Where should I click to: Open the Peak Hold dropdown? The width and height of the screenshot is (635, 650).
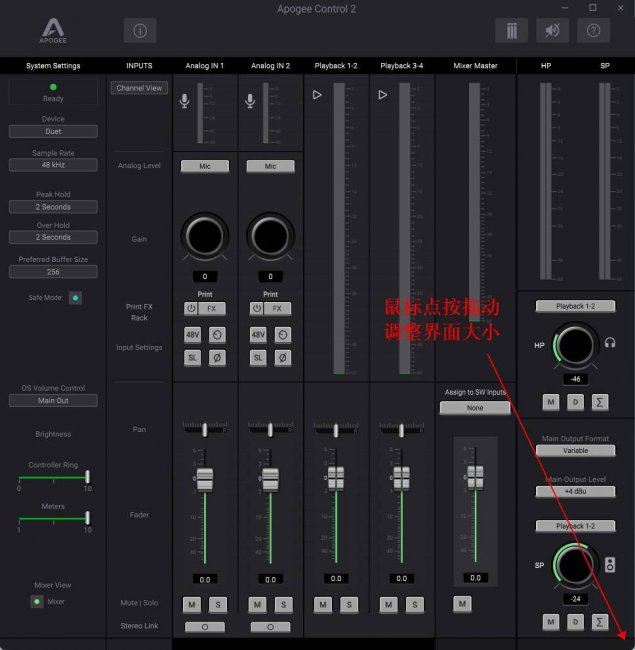pos(53,207)
